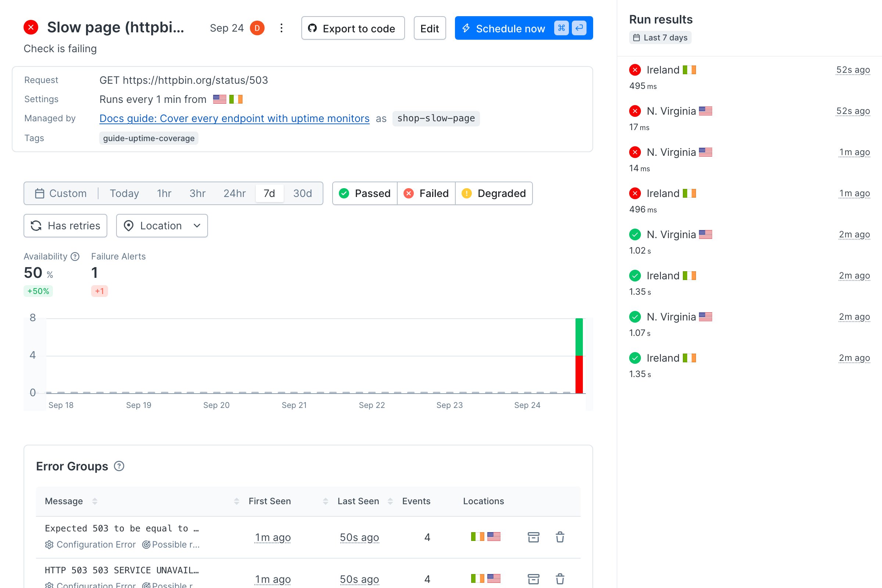
Task: Select the 30d time range
Action: click(302, 194)
